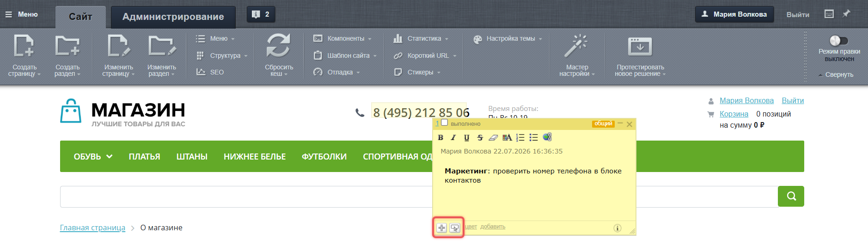Switch to the Сайт tab
The height and width of the screenshot is (246, 868).
[x=80, y=17]
